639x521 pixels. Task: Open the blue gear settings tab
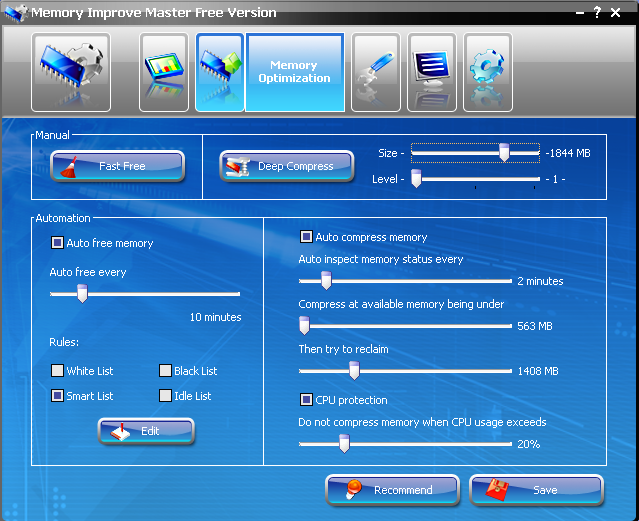[x=488, y=72]
